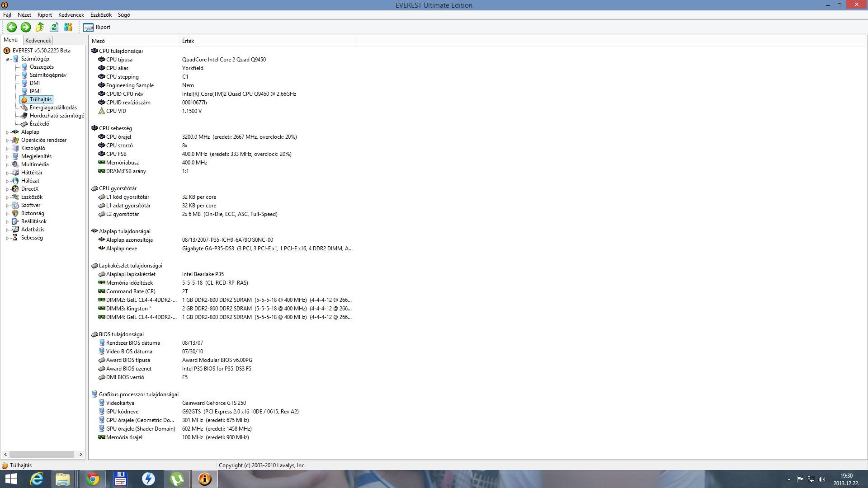The image size is (868, 488).
Task: Click the Eszközök devices icon in tree
Action: (x=15, y=197)
